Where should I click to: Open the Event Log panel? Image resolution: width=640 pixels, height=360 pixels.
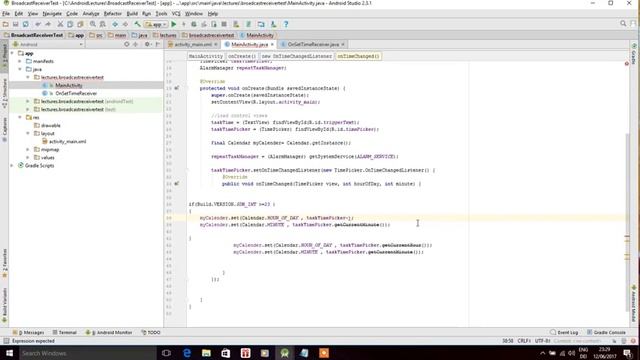pos(564,333)
